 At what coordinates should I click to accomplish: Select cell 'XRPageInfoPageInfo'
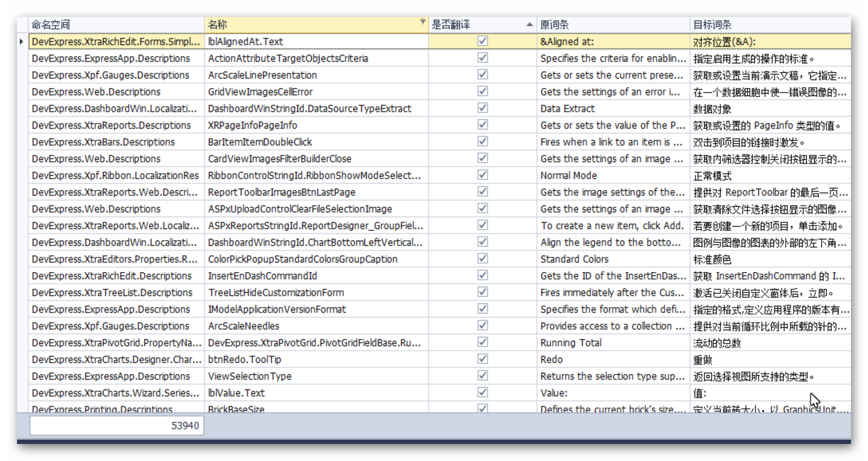(317, 125)
